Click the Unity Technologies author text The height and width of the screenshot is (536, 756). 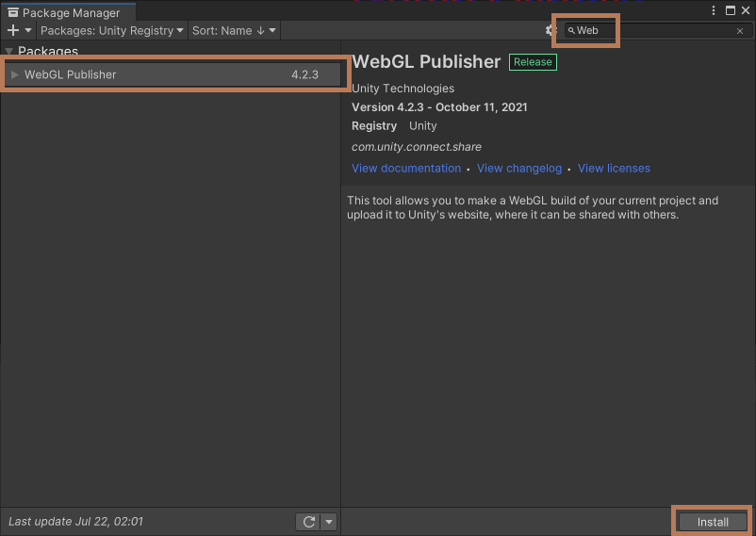tap(403, 89)
